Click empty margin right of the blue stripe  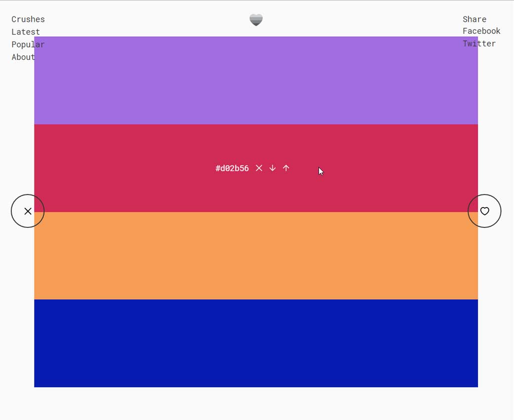tap(496, 343)
